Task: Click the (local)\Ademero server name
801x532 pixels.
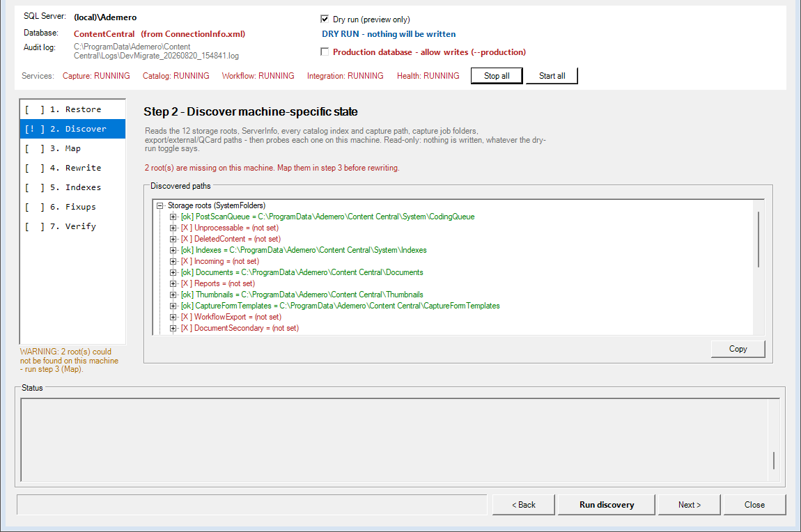Action: 105,17
